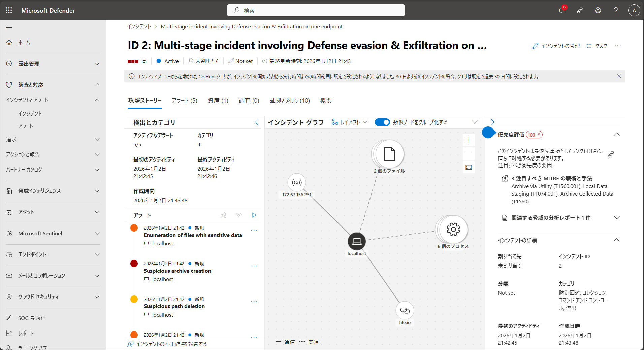Select the localhost device node in graph
The height and width of the screenshot is (350, 644).
(x=357, y=241)
